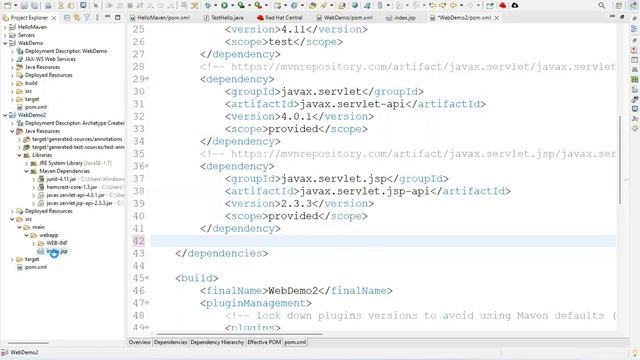Select target/generated-sources/annotations folder
This screenshot has width=640, height=360.
(x=77, y=139)
